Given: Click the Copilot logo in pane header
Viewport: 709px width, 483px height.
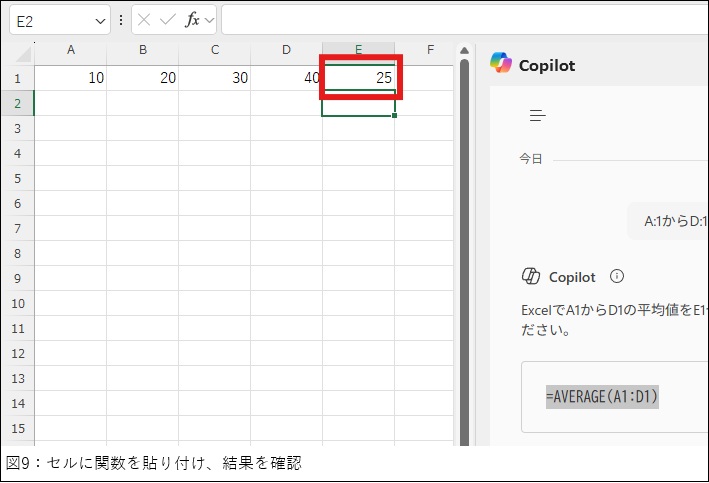Looking at the screenshot, I should point(501,64).
